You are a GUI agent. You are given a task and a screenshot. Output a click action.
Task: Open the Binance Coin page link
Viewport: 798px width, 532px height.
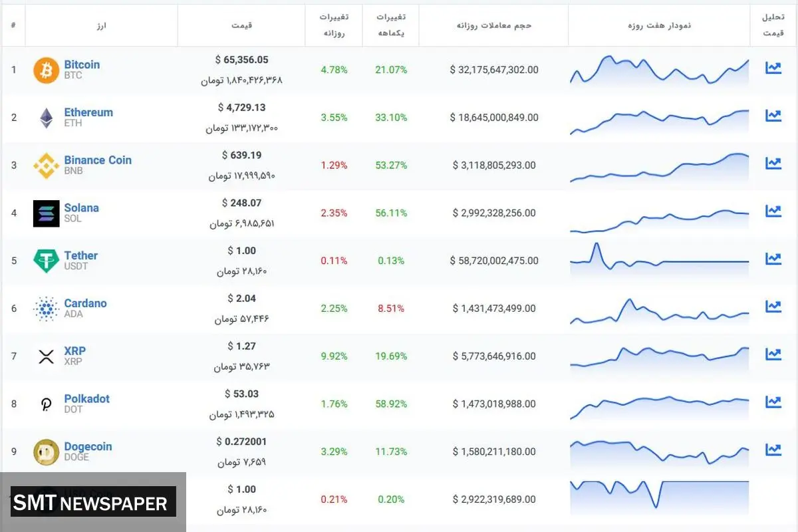pos(98,160)
